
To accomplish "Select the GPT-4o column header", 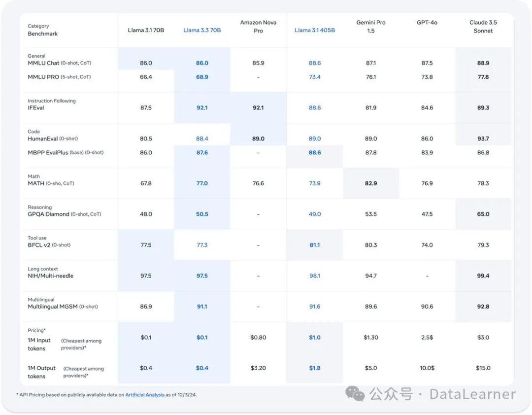I will (x=427, y=22).
